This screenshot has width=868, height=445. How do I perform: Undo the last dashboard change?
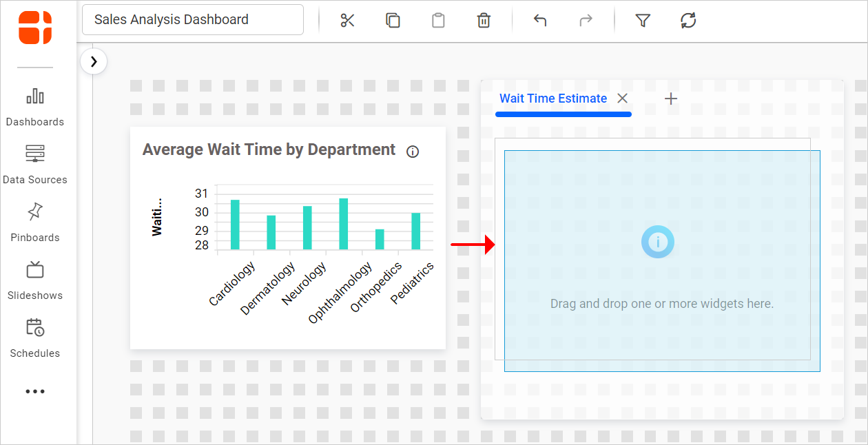[540, 21]
